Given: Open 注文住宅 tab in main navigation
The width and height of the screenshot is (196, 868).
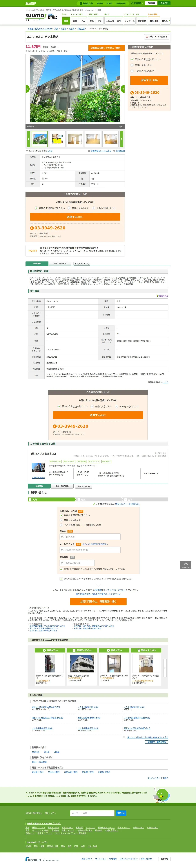Looking at the screenshot, I should point(110,21).
